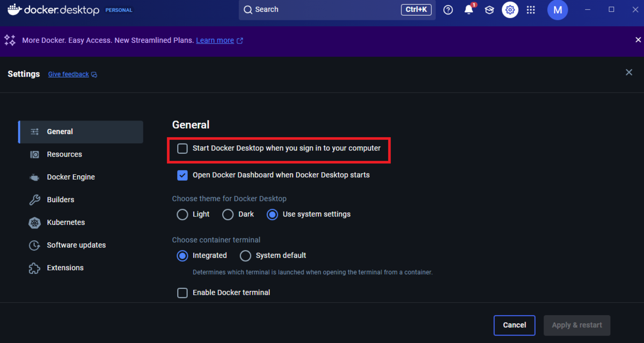Select System default terminal radio
This screenshot has height=343, width=644.
245,256
